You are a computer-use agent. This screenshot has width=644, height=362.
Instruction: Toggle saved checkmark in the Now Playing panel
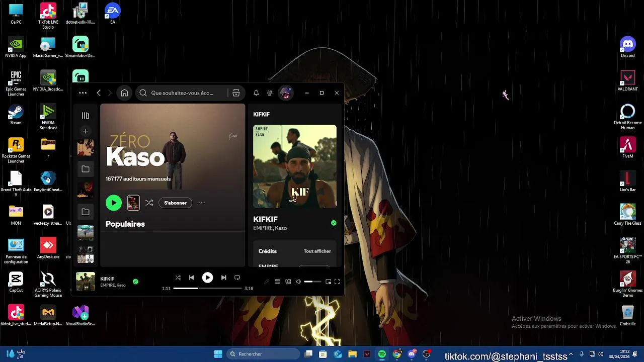coord(334,223)
